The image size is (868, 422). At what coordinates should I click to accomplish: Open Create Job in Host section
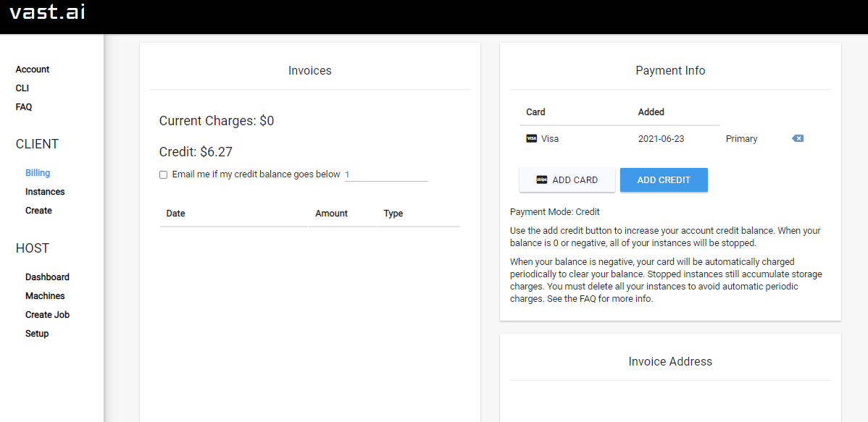click(48, 315)
